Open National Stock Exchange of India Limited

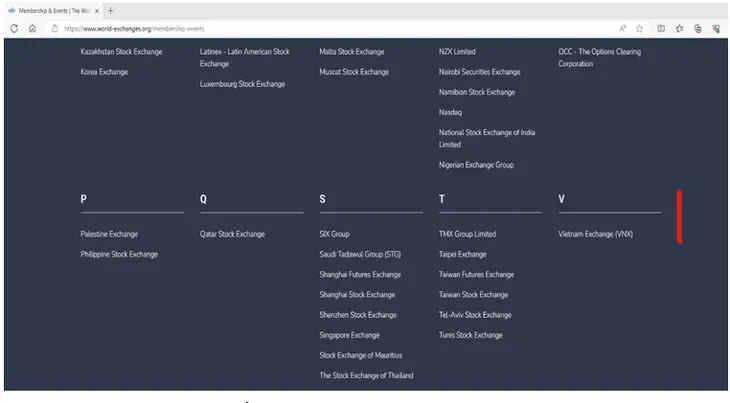point(487,139)
